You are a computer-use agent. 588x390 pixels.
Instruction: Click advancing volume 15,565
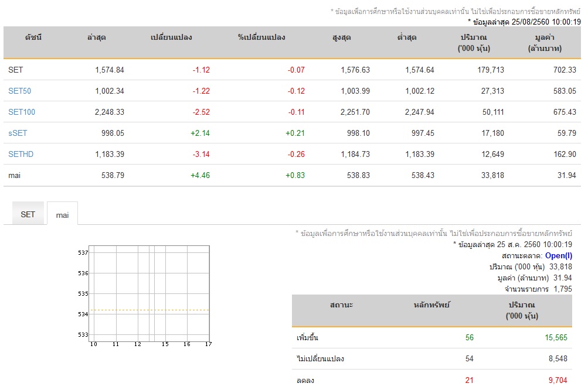[556, 337]
